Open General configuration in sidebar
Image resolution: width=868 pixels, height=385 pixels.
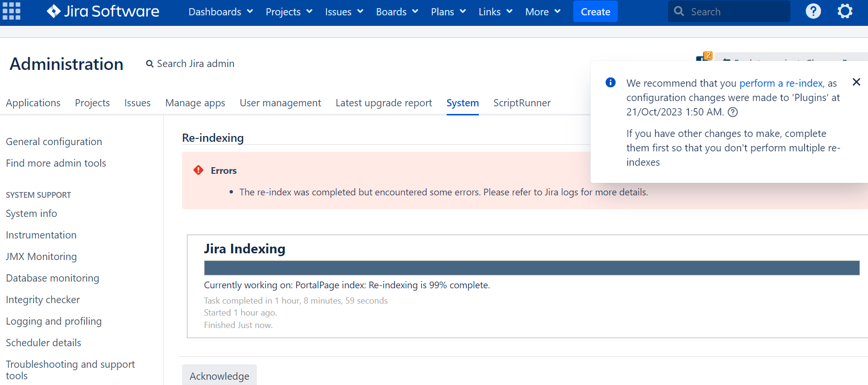(54, 142)
